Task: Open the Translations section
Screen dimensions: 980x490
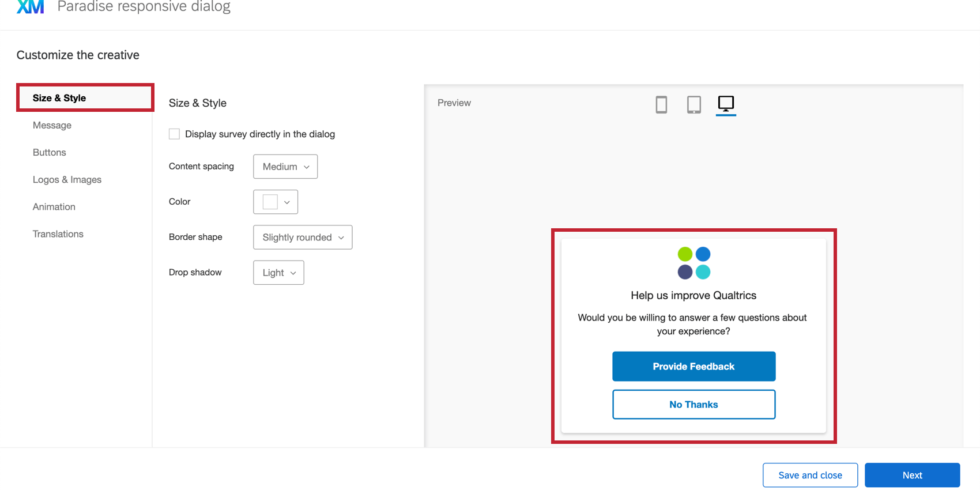Action: [58, 233]
